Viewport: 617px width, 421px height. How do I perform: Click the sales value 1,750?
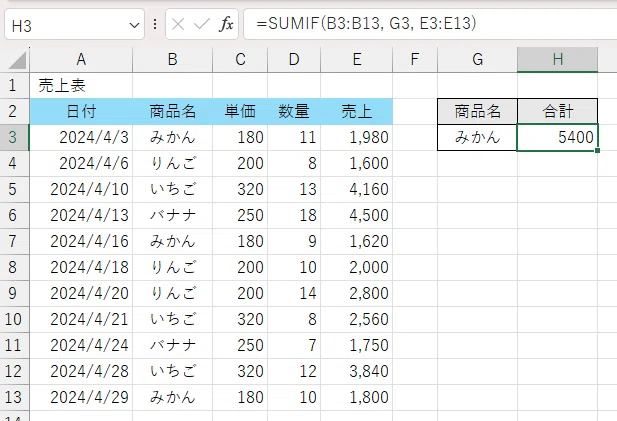(x=357, y=345)
